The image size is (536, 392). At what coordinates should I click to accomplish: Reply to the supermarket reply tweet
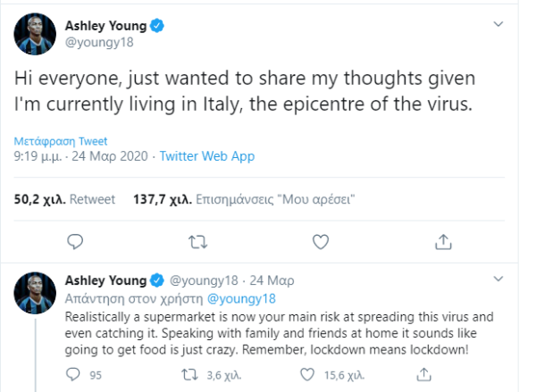coord(75,374)
